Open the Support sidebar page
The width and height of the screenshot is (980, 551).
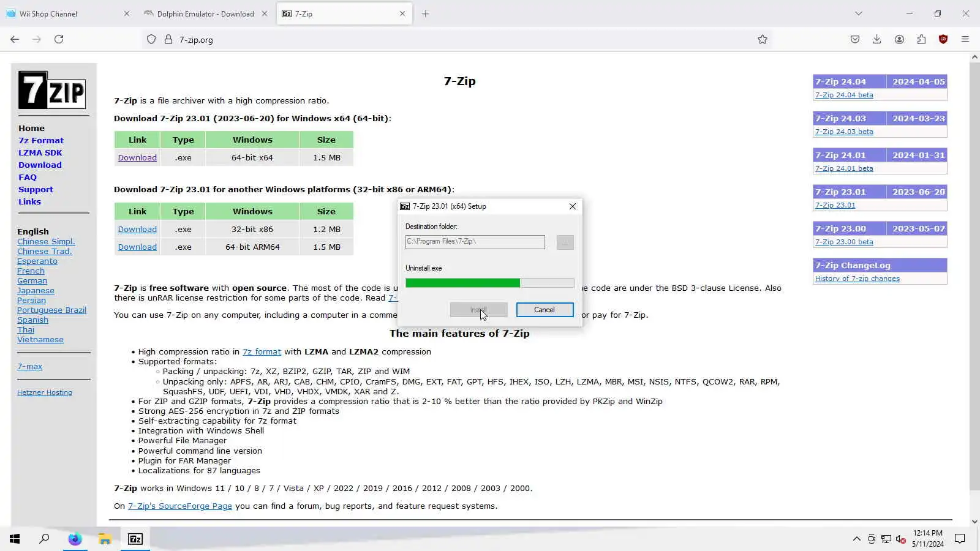tap(36, 189)
